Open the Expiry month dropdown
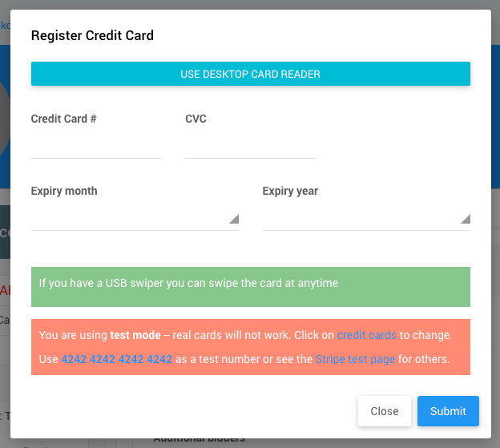This screenshot has height=448, width=500. pos(135,218)
